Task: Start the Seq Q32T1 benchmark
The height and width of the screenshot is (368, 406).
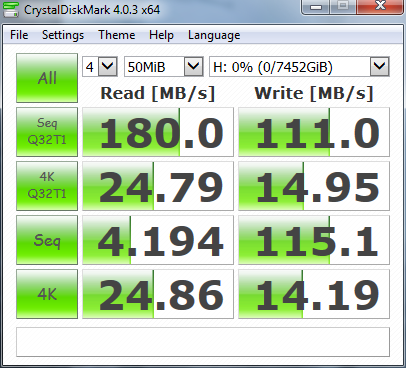Action: pyautogui.click(x=47, y=132)
